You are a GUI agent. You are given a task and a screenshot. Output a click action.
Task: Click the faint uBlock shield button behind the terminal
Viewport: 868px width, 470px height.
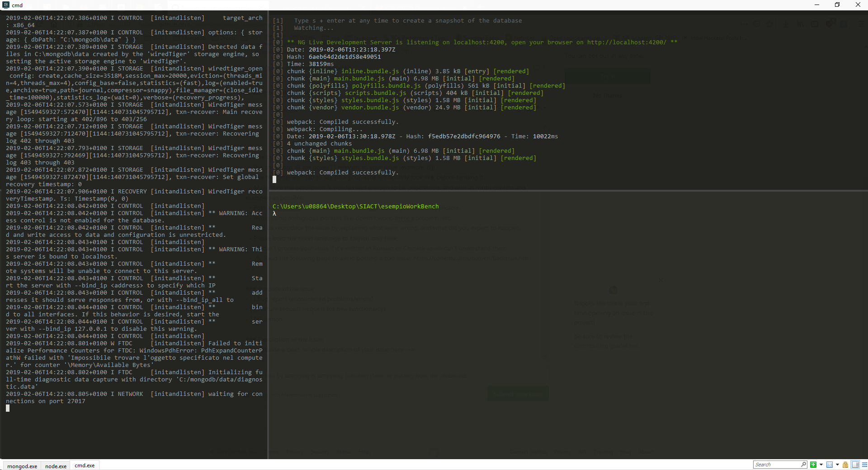830,24
